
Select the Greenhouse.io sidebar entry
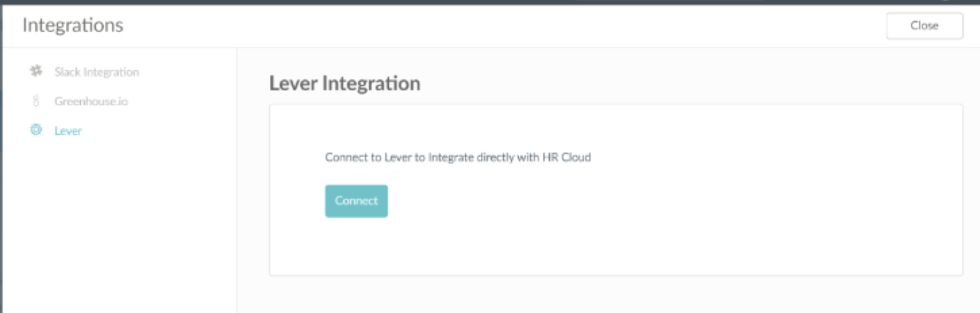click(x=91, y=101)
